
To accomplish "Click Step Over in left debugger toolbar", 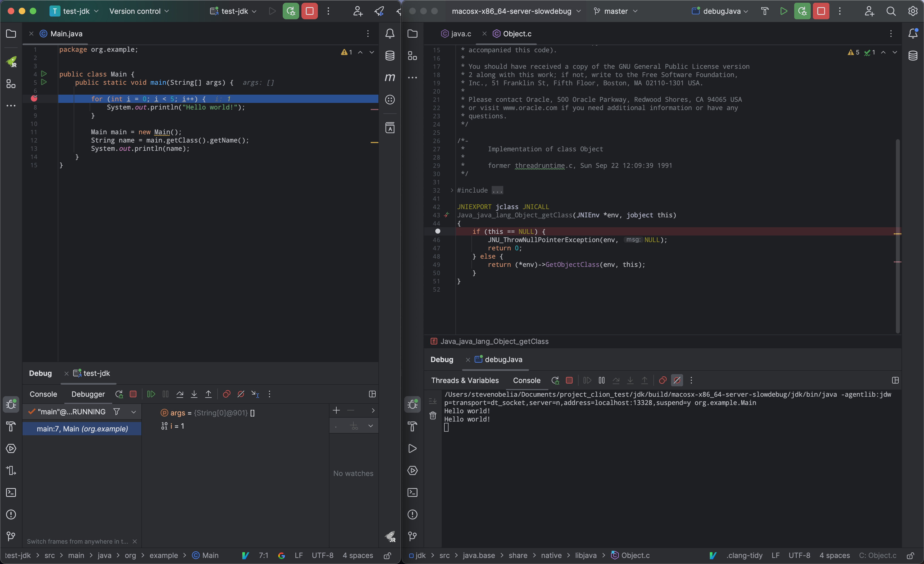I will pos(180,394).
